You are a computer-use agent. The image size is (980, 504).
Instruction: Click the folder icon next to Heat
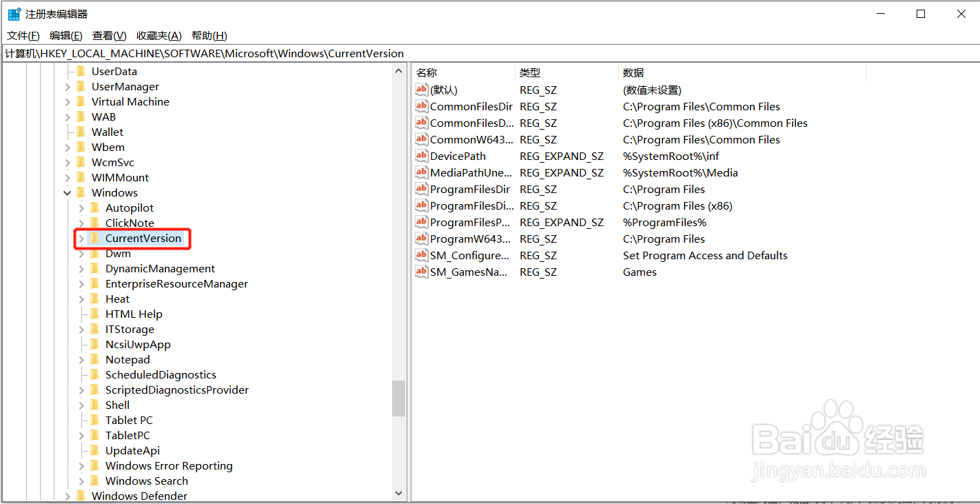[x=94, y=299]
